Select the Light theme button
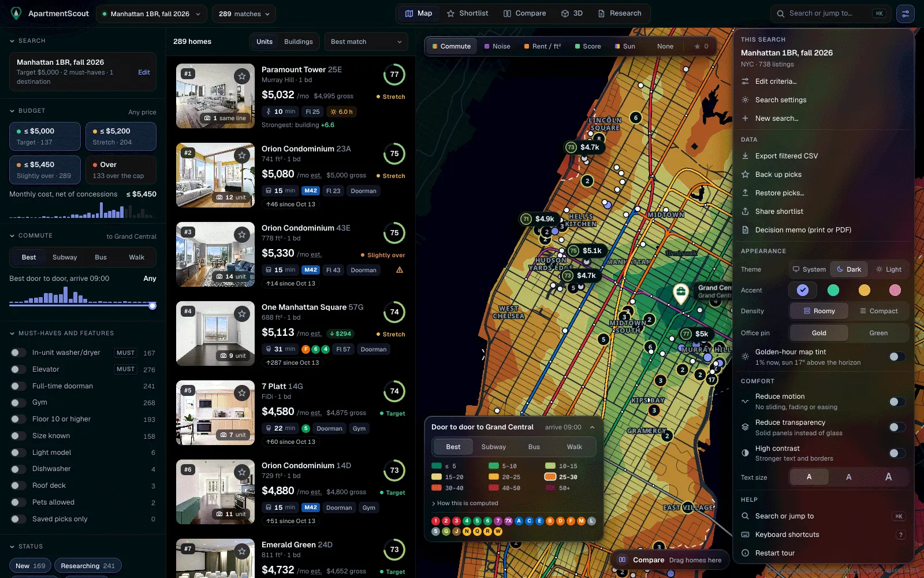 point(888,269)
